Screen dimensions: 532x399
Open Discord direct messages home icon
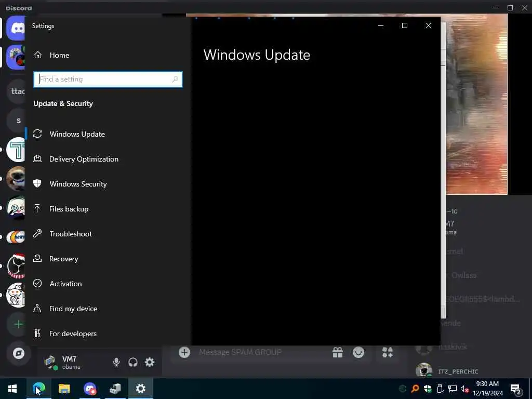(16, 28)
